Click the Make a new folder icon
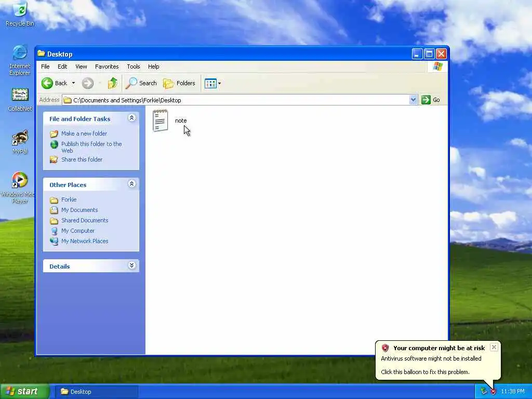This screenshot has height=399, width=532. [54, 134]
